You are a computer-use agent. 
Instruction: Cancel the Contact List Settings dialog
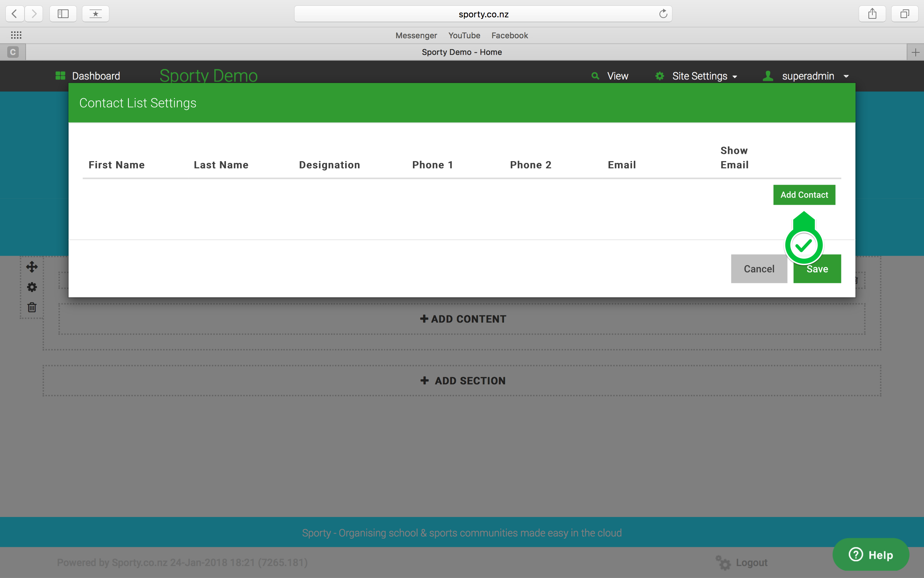(759, 269)
